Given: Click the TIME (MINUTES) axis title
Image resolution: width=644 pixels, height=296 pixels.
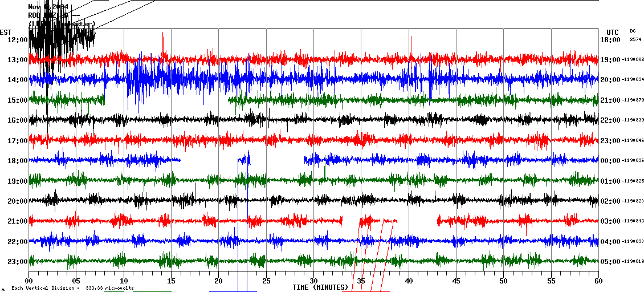Looking at the screenshot, I should tap(320, 287).
